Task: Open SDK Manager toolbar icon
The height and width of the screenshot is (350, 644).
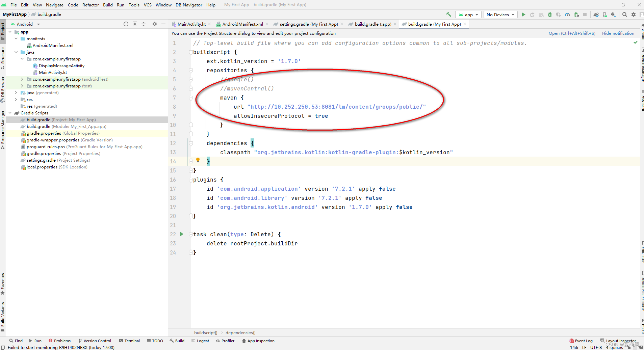Action: click(614, 15)
